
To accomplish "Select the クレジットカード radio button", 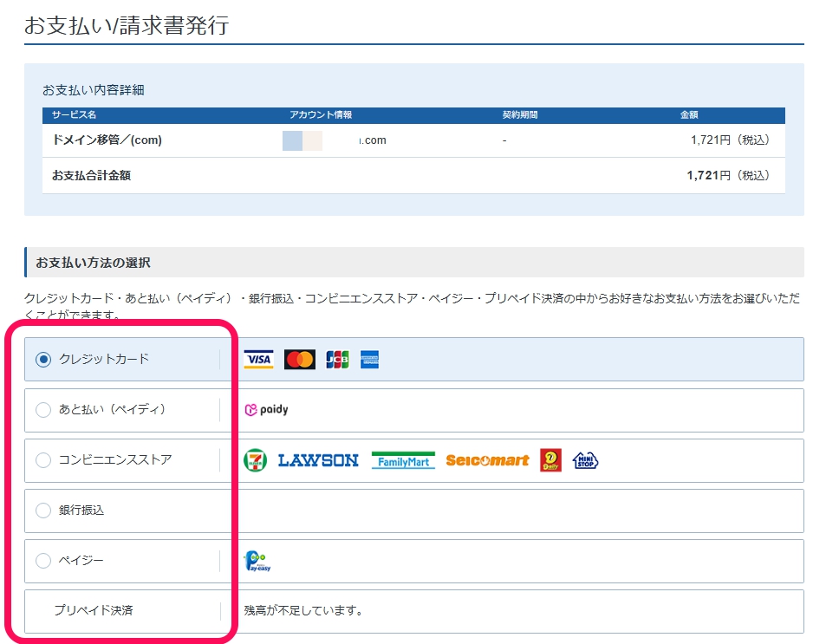I will tap(42, 358).
